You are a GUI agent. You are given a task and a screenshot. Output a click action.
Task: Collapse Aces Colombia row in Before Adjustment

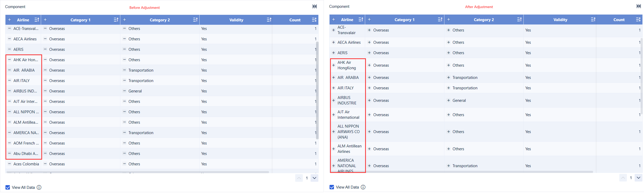click(9, 164)
